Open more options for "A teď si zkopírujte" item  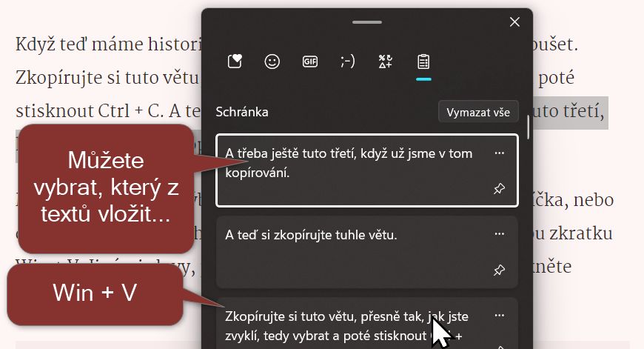pyautogui.click(x=500, y=234)
